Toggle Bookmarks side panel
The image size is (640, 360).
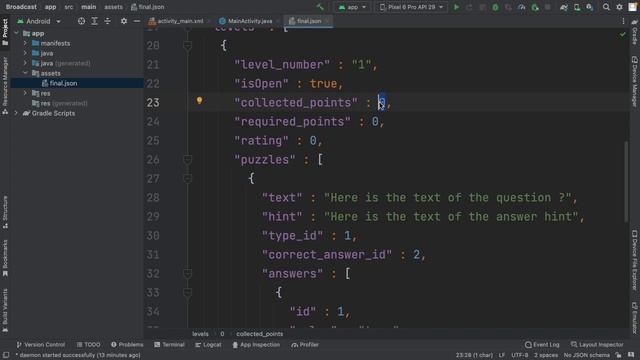pyautogui.click(x=5, y=258)
